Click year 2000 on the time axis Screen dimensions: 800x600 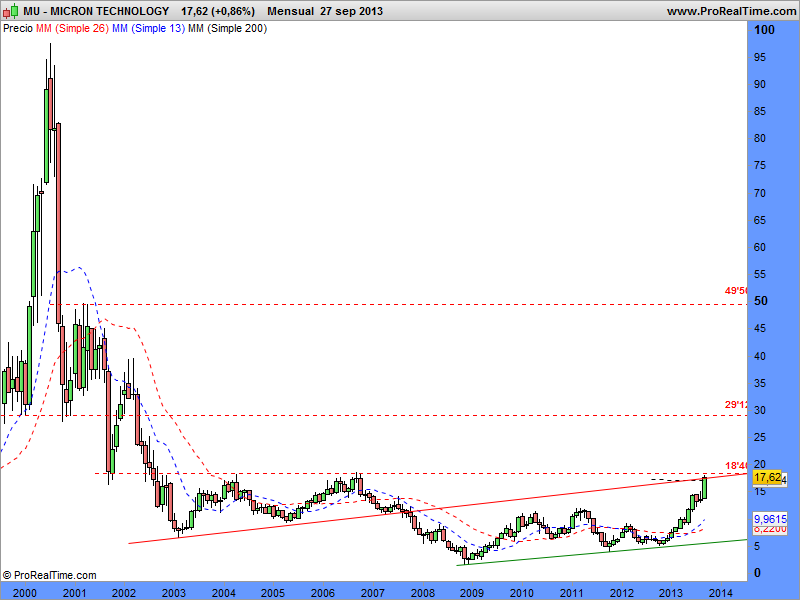[x=24, y=593]
